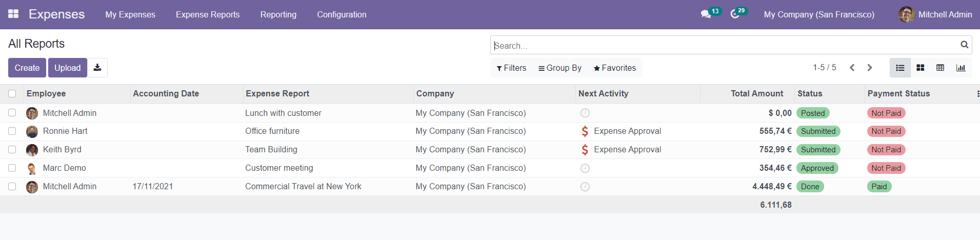Viewport: 980px width, 240px height.
Task: Go to next page arrow
Action: click(x=870, y=68)
